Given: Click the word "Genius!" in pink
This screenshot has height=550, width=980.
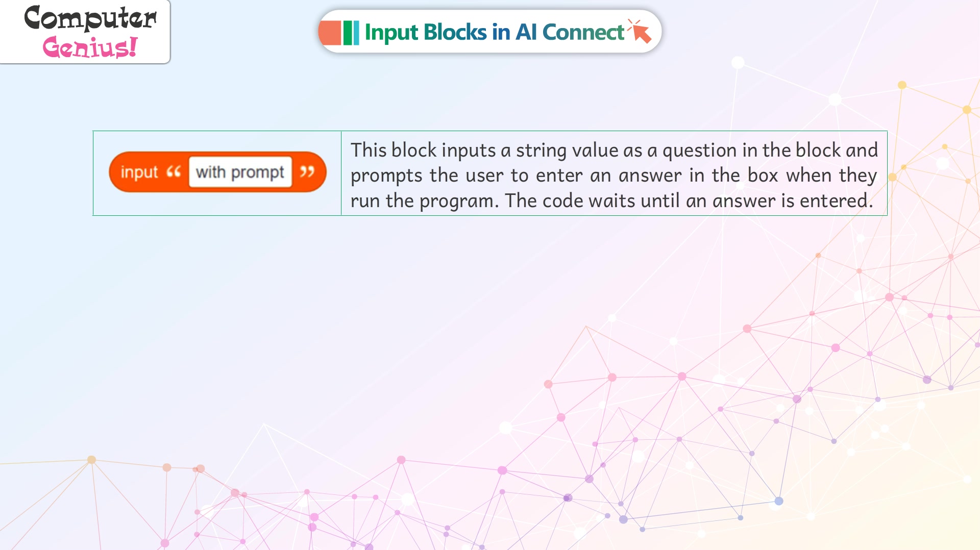Looking at the screenshot, I should coord(90,47).
